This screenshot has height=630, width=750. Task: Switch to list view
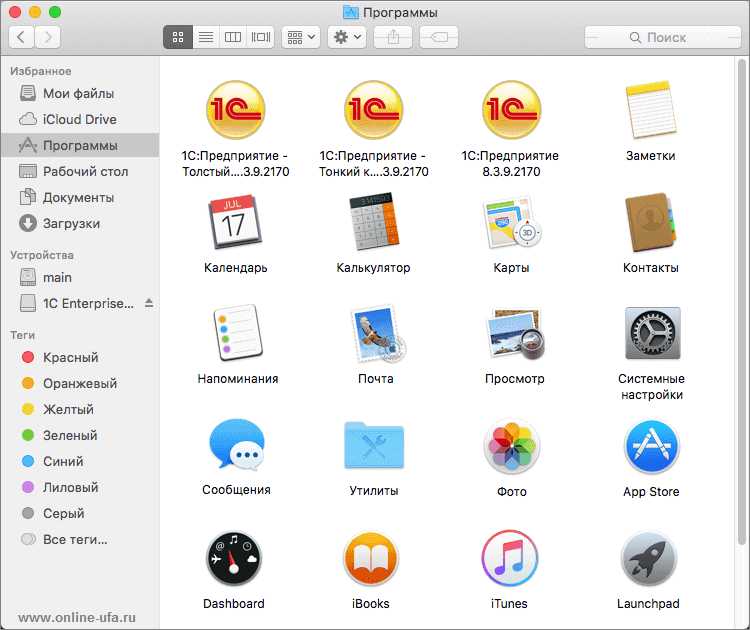(206, 37)
